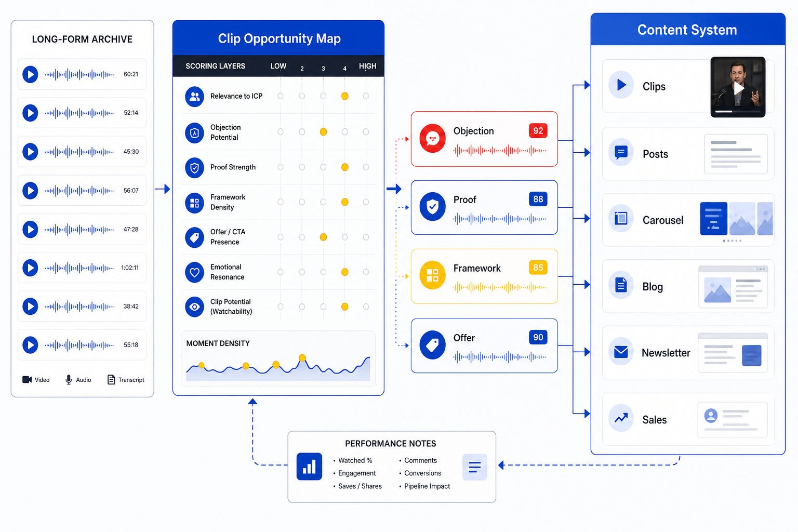Select score 4 for Emotional Resonance
The image size is (798, 532).
coord(344,272)
